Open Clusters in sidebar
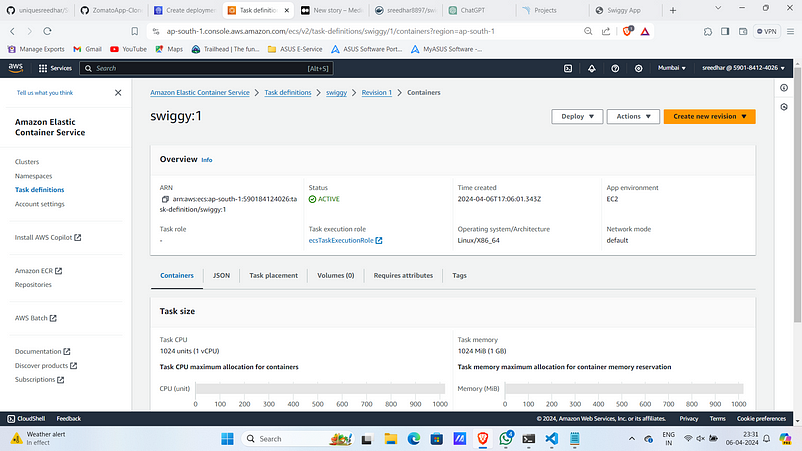 [27, 162]
